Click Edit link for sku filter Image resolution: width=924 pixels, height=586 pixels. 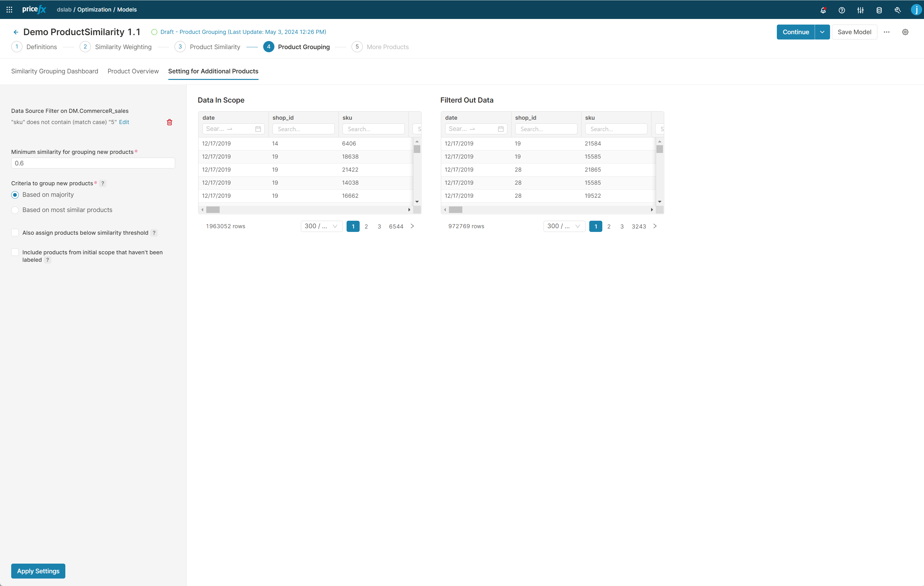124,122
